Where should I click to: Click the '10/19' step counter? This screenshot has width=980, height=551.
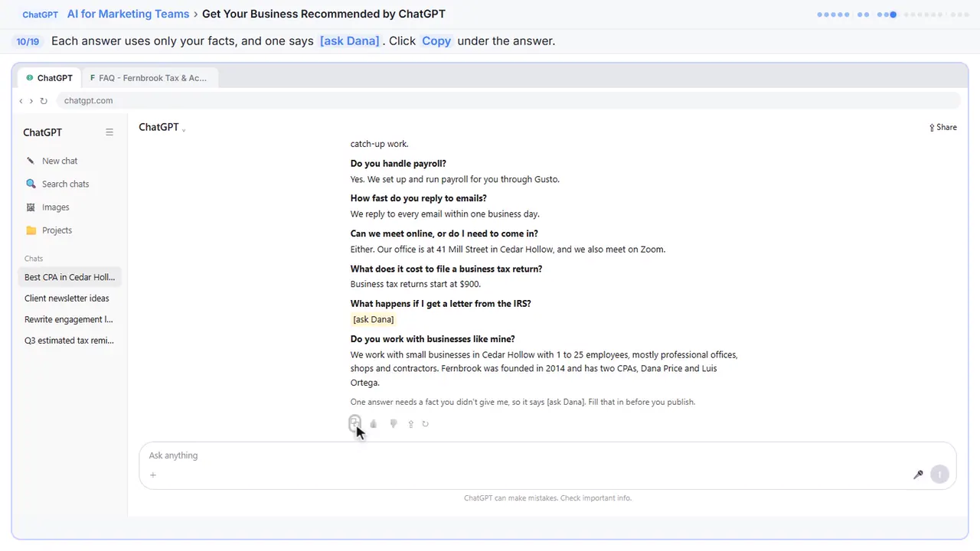pyautogui.click(x=28, y=41)
